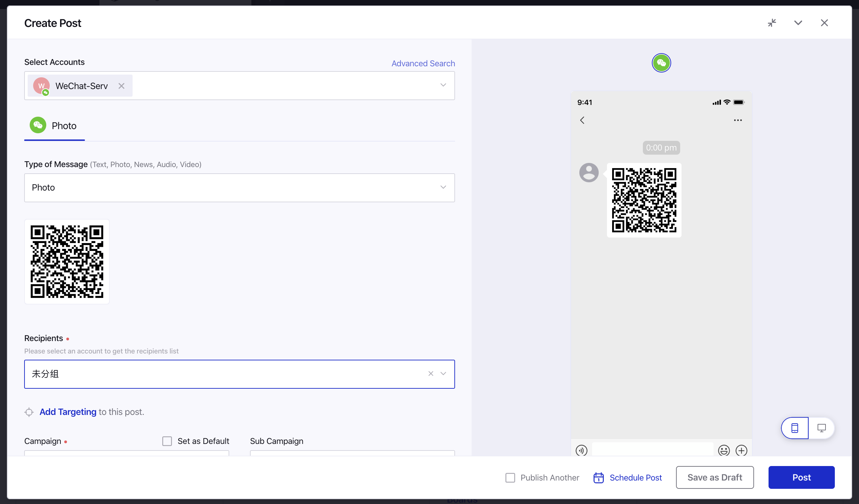Select the WeChat channel preview icon
Screen dimensions: 859x504
661,63
